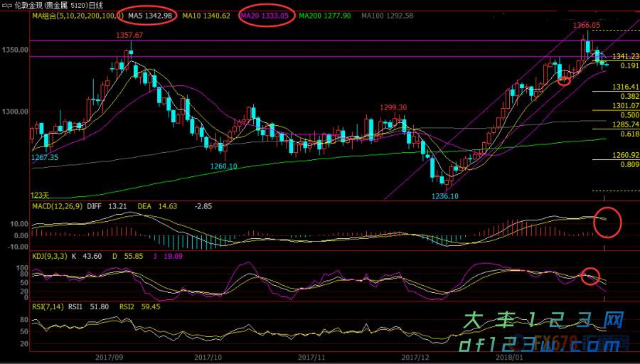
Task: Click the 2017/11 date on time axis
Action: coord(311,358)
